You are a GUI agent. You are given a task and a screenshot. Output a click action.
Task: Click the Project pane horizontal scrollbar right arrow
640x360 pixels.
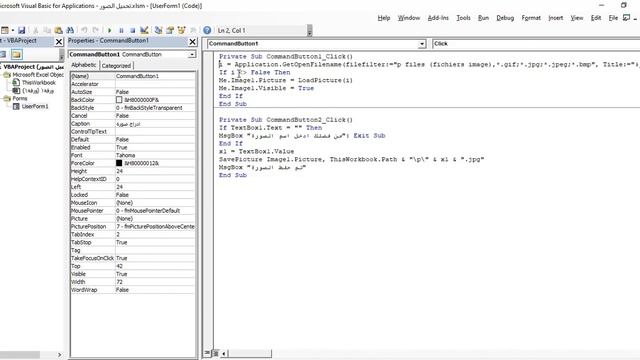click(60, 355)
